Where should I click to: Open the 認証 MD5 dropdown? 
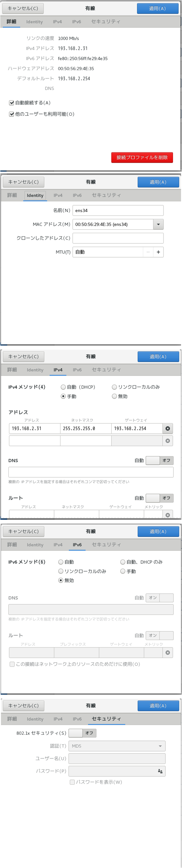click(x=117, y=746)
